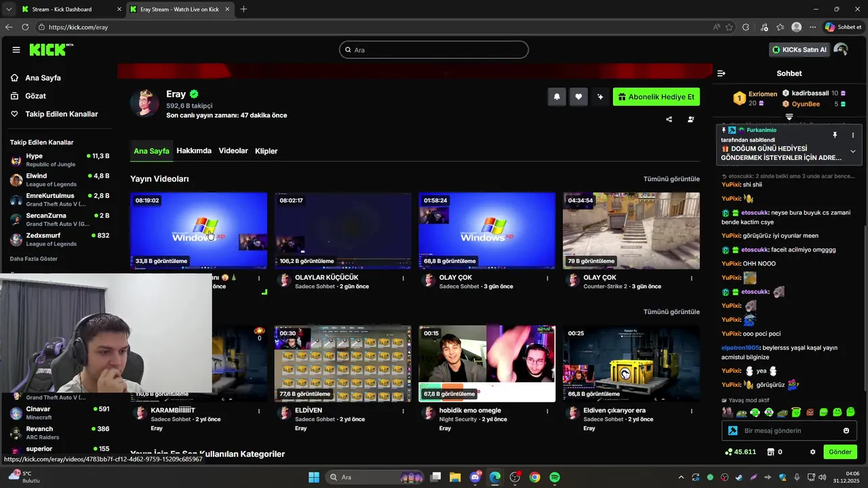Open the 04:34:54 Counter-Strike video thumbnail
This screenshot has width=868, height=488.
coord(631,230)
